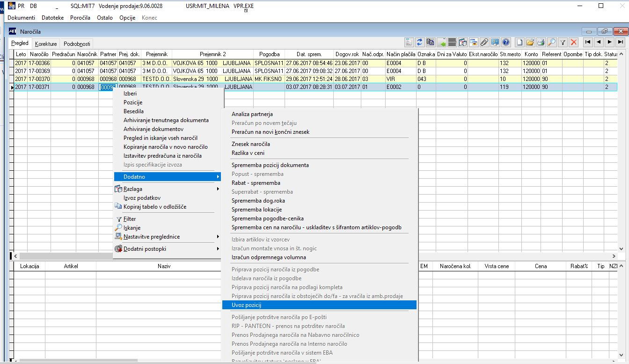Click the refresh arrows toolbar icon
The image size is (629, 364).
(420, 42)
